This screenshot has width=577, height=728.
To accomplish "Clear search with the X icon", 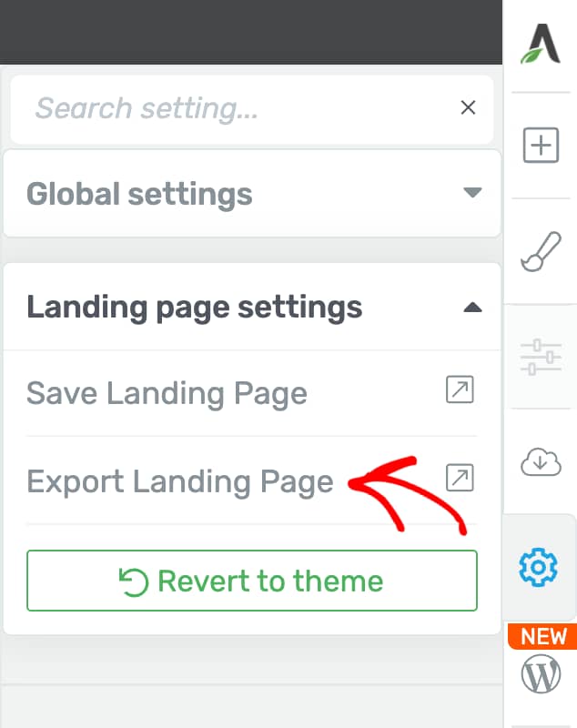I will (468, 107).
